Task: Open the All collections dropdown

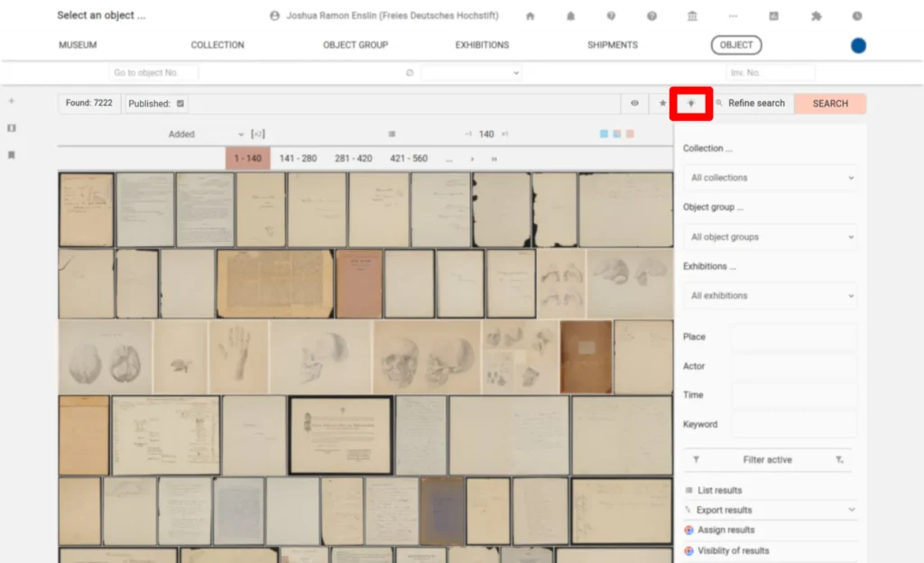Action: tap(771, 178)
